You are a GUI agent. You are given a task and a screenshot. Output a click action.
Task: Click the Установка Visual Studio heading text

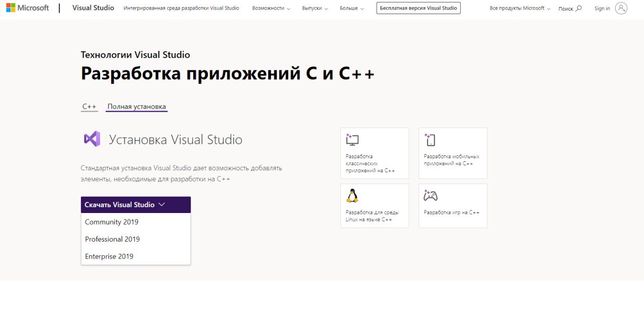pos(176,139)
